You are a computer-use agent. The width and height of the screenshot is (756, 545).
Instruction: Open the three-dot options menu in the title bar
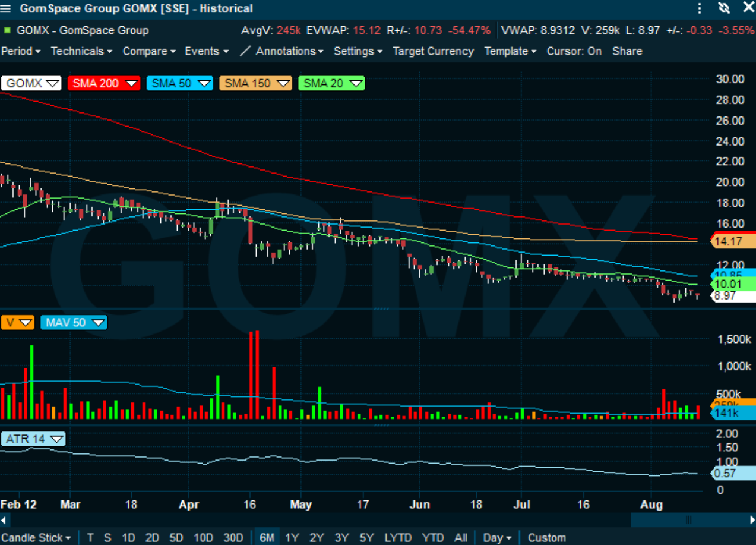[x=700, y=8]
